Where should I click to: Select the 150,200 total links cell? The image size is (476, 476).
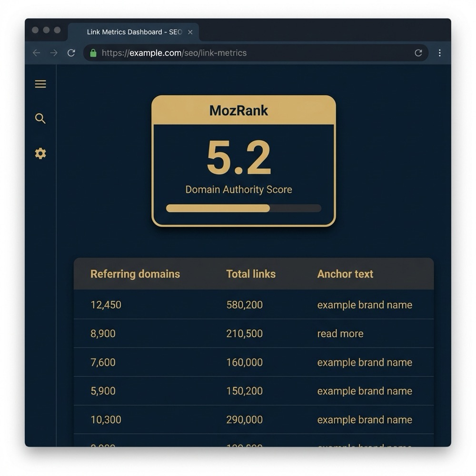click(x=244, y=391)
